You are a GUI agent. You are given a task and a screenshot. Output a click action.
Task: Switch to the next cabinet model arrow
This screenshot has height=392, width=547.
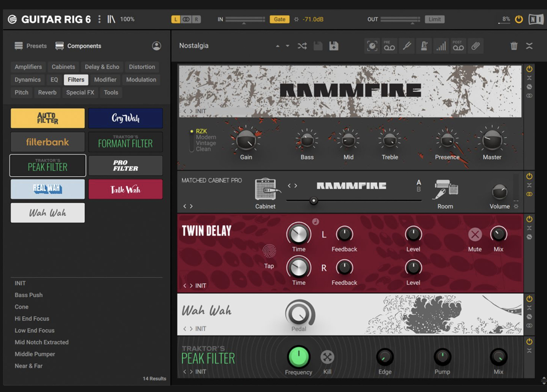tap(296, 186)
